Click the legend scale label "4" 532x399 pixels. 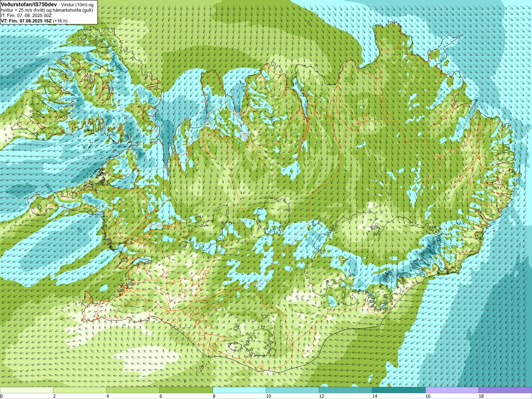pyautogui.click(x=108, y=396)
